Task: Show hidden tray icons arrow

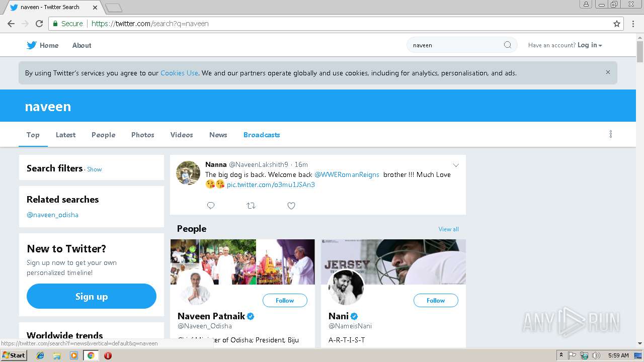Action: pos(561,355)
